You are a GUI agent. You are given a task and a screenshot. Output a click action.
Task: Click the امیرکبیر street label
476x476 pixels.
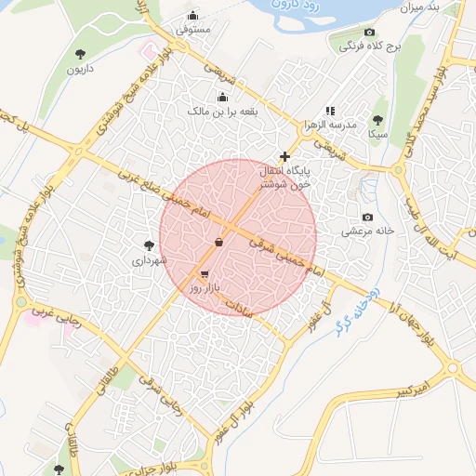414,389
